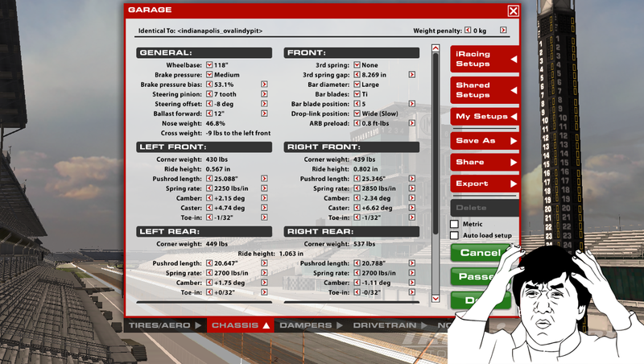The image size is (644, 364).
Task: Open the Wheelbase dropdown
Action: pos(209,65)
